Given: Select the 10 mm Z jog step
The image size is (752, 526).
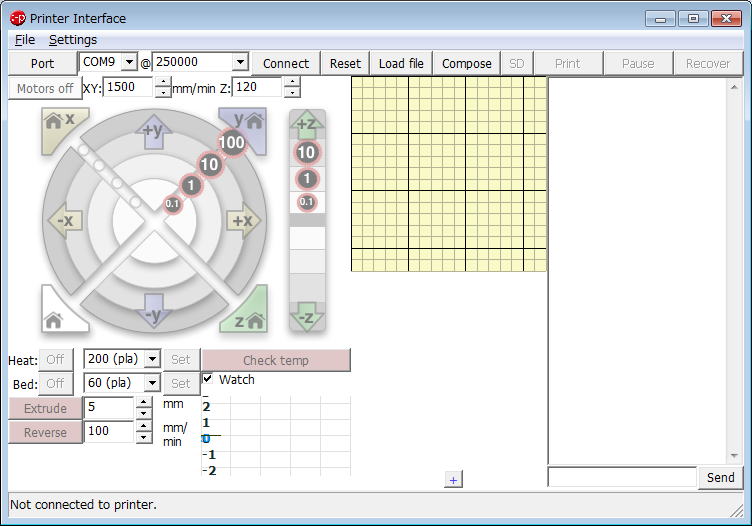Looking at the screenshot, I should click(307, 153).
